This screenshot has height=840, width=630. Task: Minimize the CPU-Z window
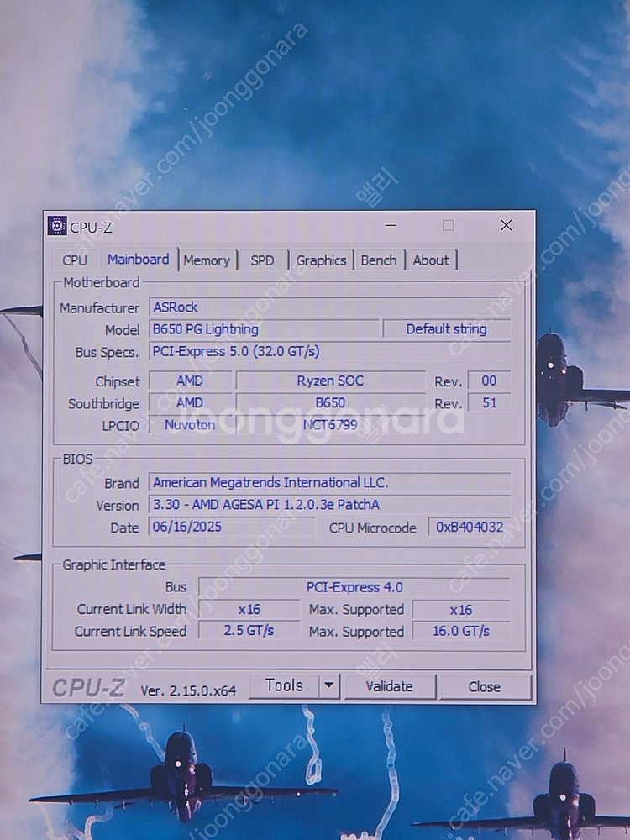click(391, 225)
